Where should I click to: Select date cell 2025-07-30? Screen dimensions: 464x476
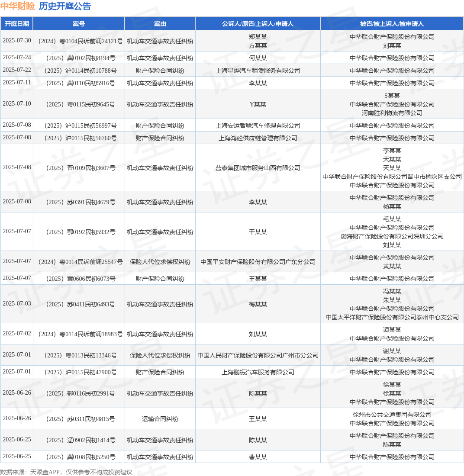pos(17,40)
